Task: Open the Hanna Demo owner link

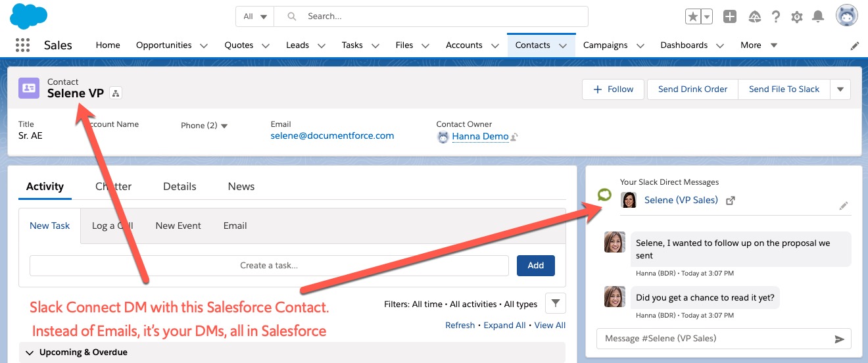Action: pos(480,137)
